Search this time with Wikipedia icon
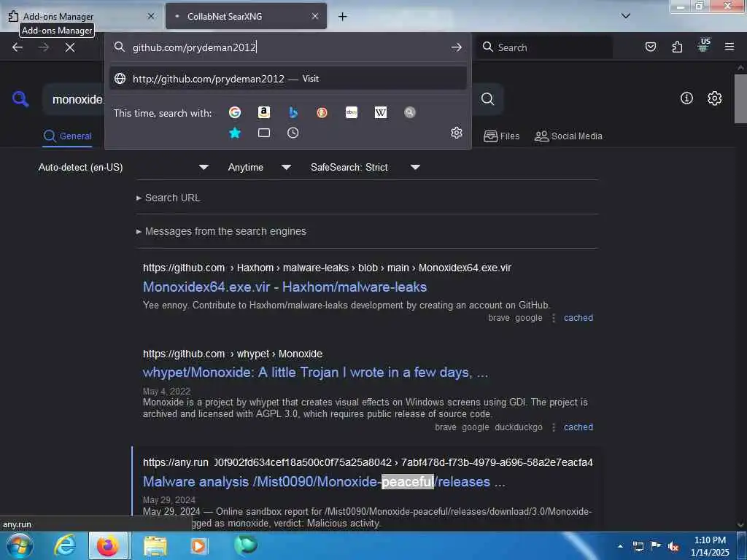 coord(381,112)
